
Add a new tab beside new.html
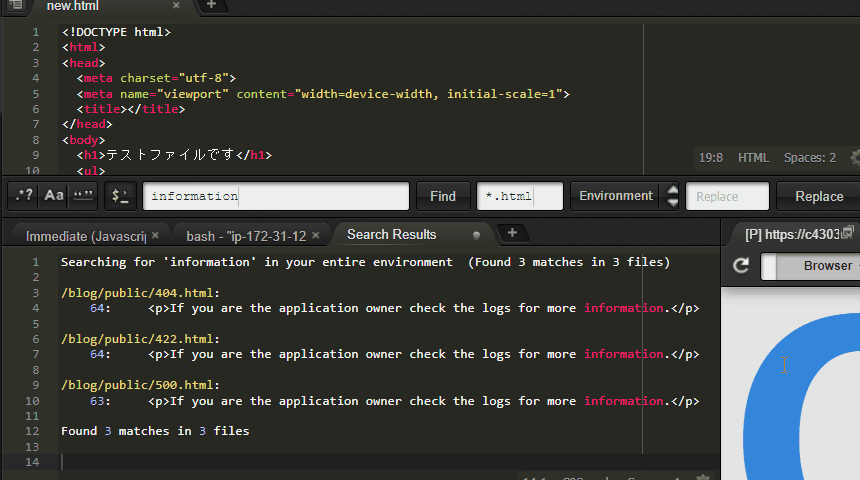(x=211, y=5)
